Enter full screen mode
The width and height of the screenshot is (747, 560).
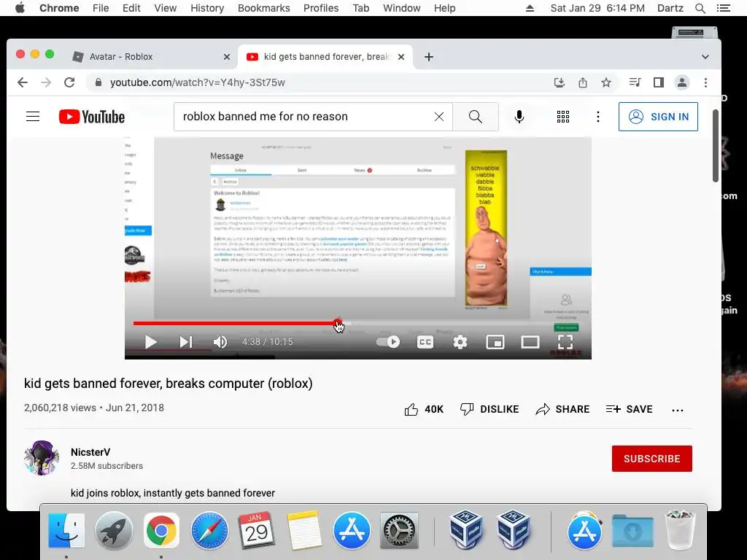[565, 342]
